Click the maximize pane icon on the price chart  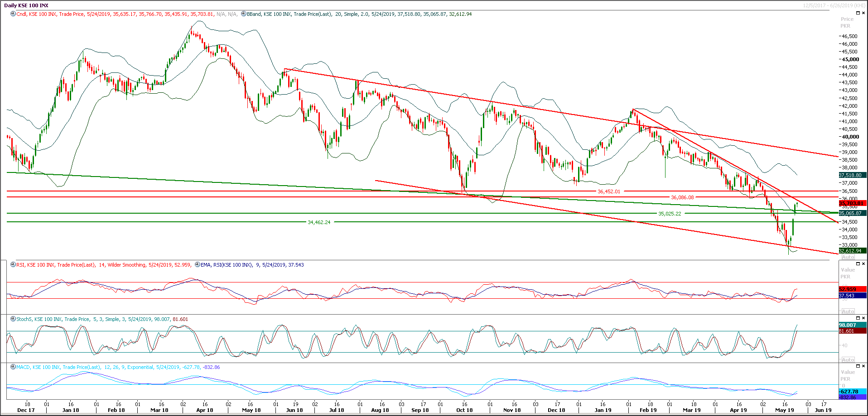858,13
